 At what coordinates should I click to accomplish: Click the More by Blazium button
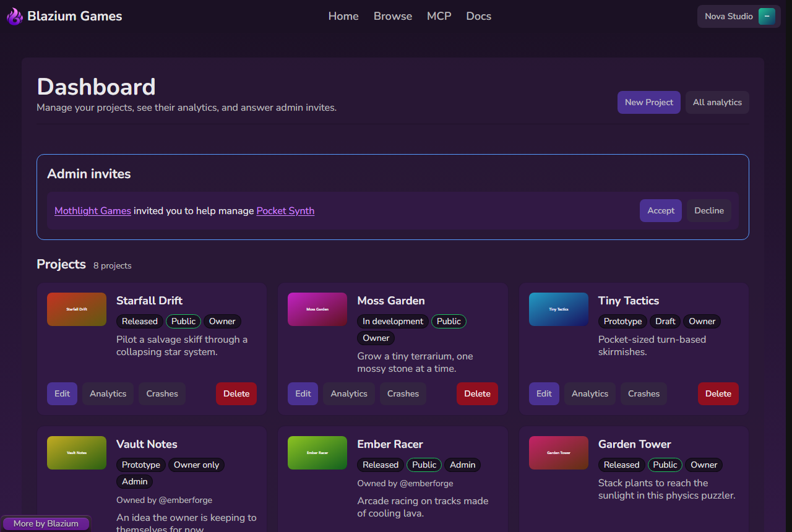coord(46,523)
